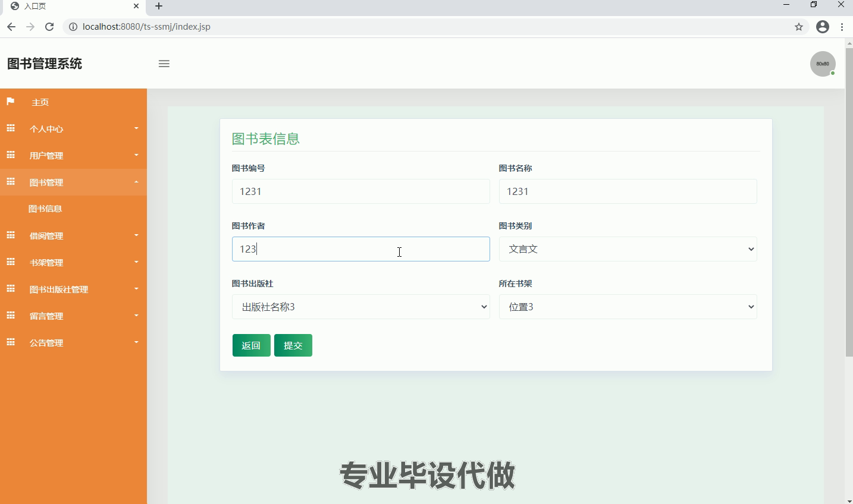Click the grid icon beside 图书出版社管理

[11, 289]
